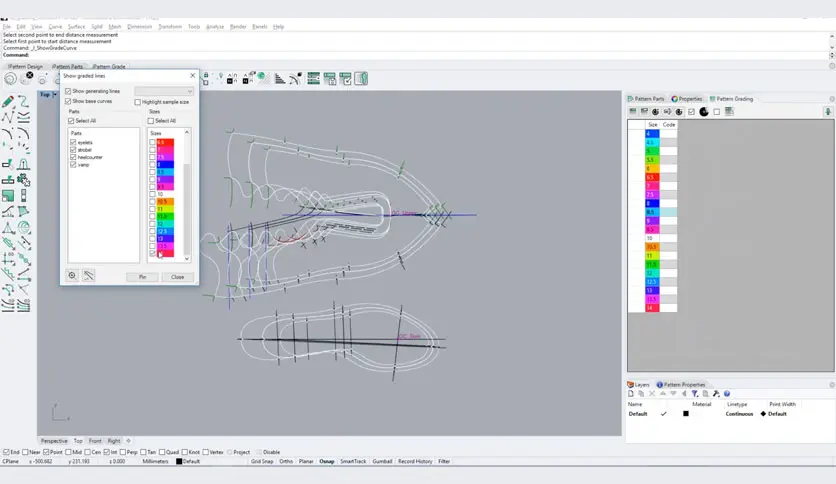Toggle the Near osnap checkbox
Image resolution: width=836 pixels, height=484 pixels.
[25, 452]
